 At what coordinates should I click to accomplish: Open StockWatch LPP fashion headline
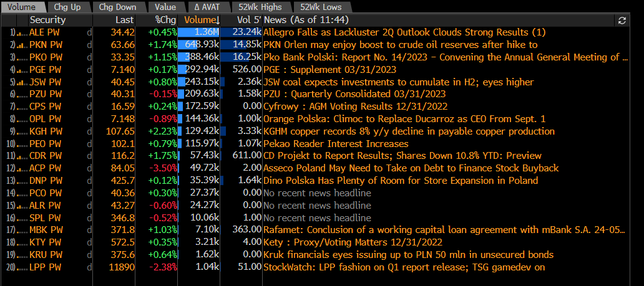pyautogui.click(x=404, y=267)
